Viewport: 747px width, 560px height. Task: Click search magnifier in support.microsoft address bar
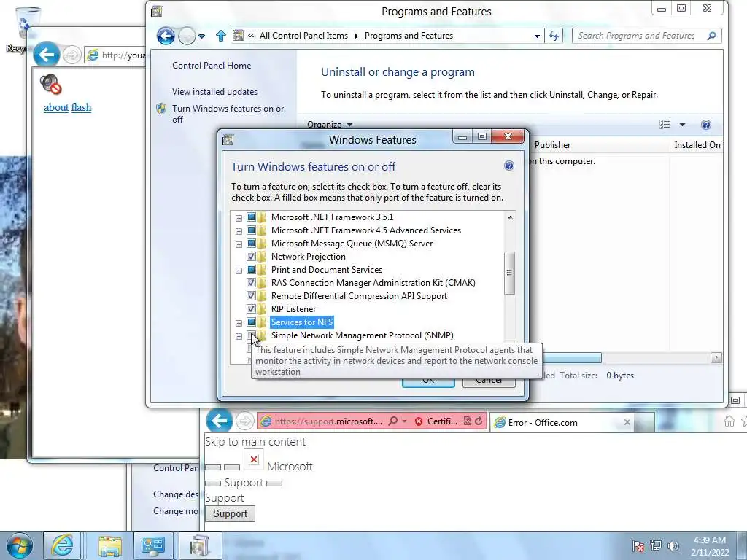393,421
